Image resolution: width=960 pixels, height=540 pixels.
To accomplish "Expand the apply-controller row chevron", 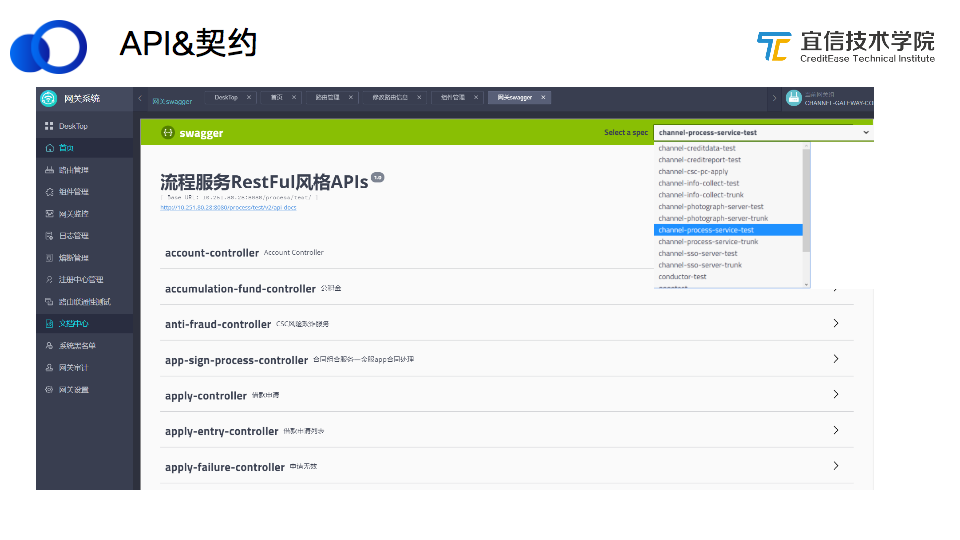I will coord(836,394).
